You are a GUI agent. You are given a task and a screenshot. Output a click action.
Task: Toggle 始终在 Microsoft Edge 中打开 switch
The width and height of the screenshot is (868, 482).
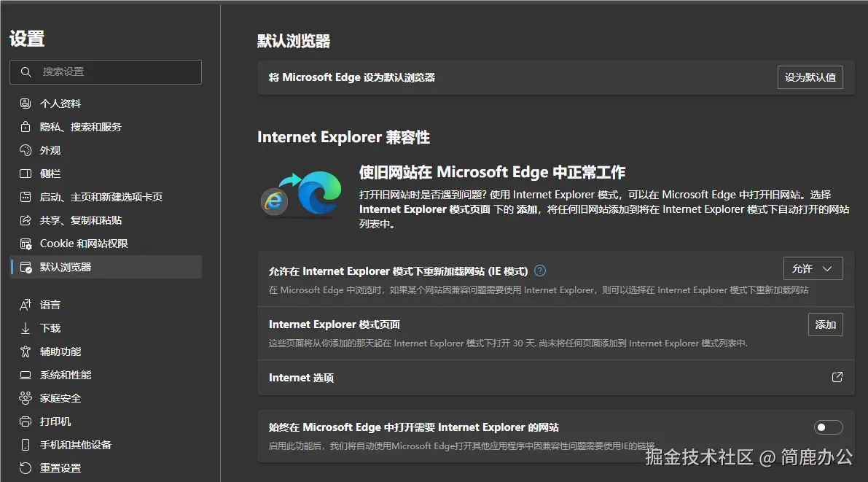828,427
